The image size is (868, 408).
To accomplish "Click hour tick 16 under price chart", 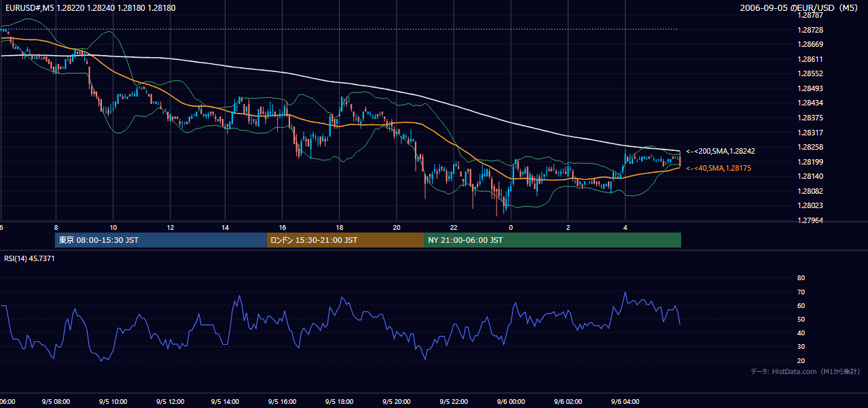I will coord(283,227).
